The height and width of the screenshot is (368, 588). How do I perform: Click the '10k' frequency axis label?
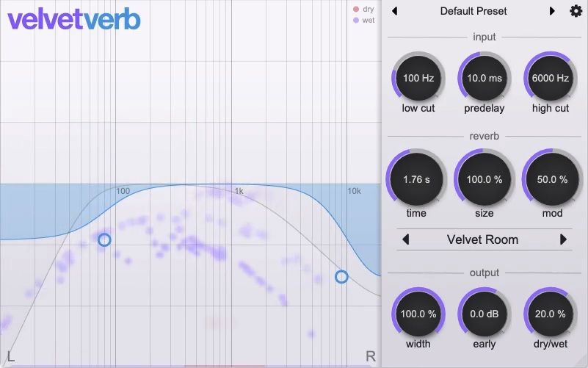pyautogui.click(x=354, y=191)
